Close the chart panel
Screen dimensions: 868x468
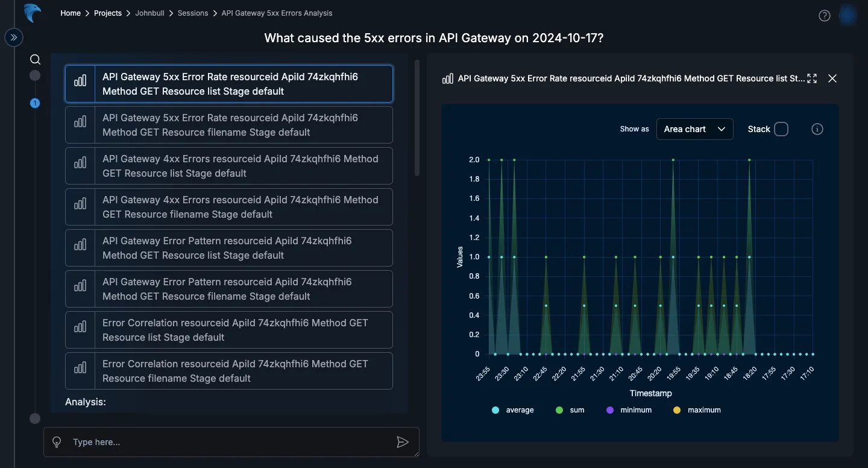pyautogui.click(x=832, y=78)
